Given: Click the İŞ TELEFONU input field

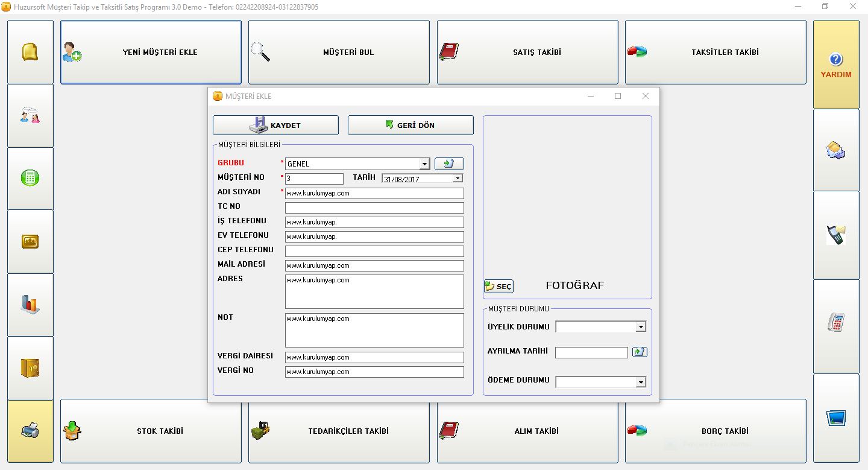Looking at the screenshot, I should point(374,222).
